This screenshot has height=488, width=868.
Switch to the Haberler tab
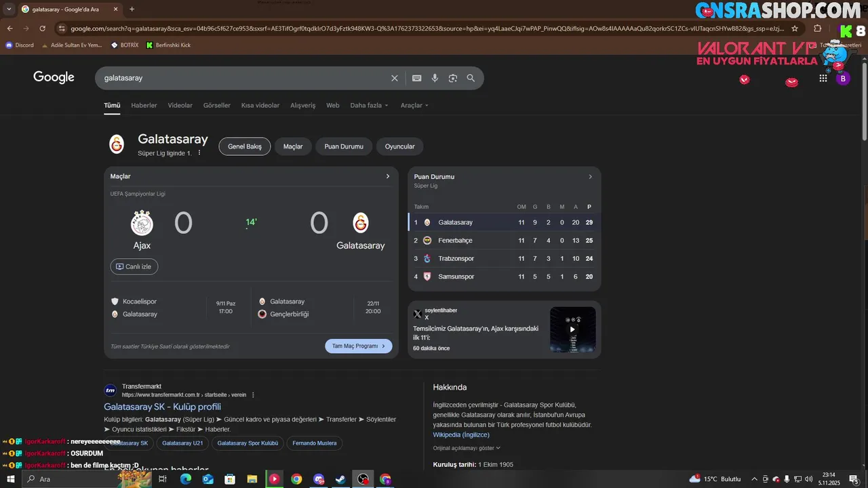[x=144, y=105]
